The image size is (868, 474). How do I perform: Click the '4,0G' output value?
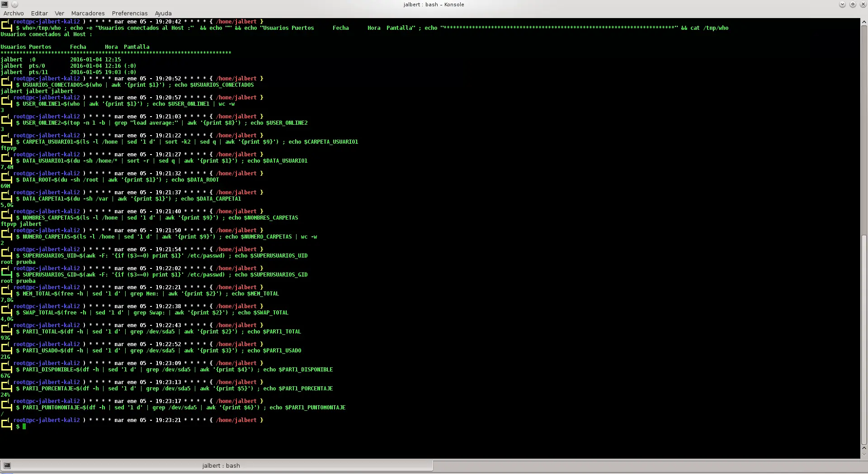[x=7, y=319]
